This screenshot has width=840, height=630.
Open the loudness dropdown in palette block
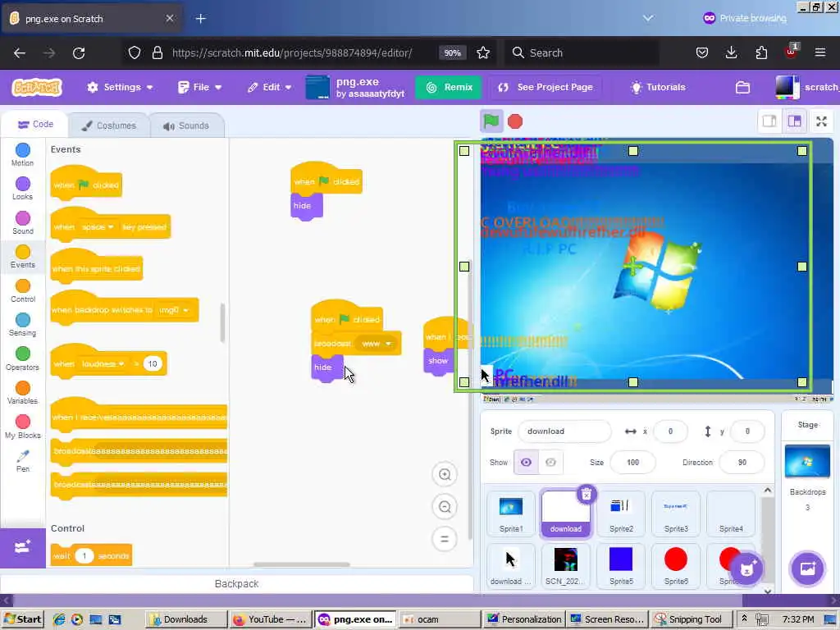pos(103,363)
